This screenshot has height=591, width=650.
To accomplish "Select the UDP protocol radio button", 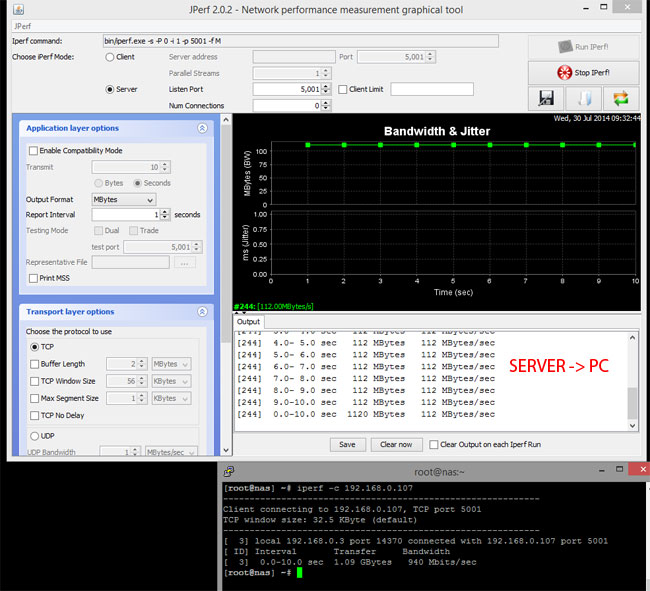I will coord(34,436).
